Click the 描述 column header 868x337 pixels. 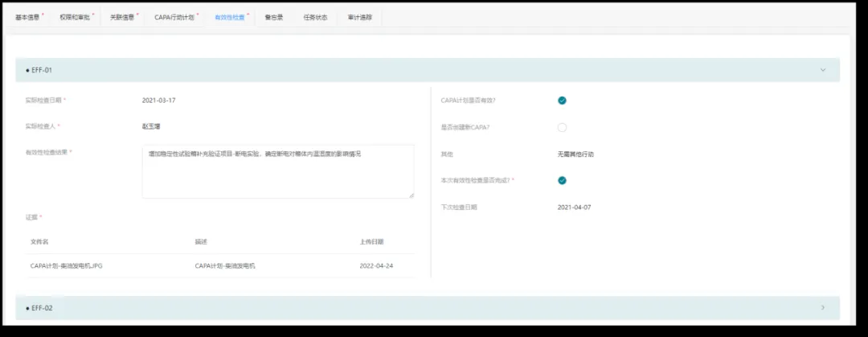pyautogui.click(x=201, y=241)
